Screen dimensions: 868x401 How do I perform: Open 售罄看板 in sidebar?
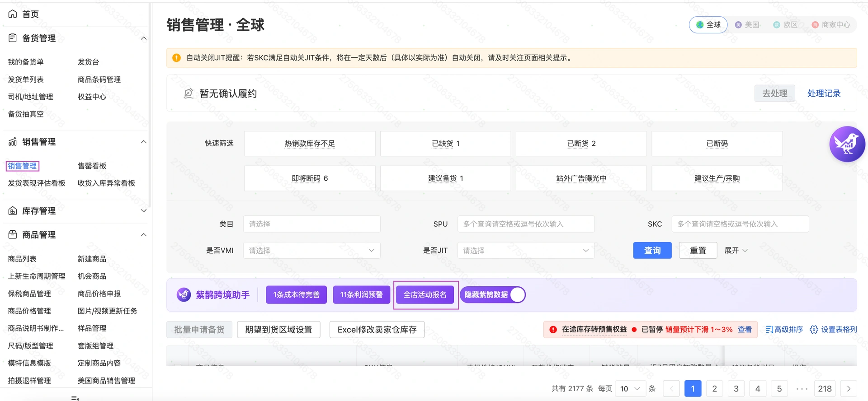[92, 166]
